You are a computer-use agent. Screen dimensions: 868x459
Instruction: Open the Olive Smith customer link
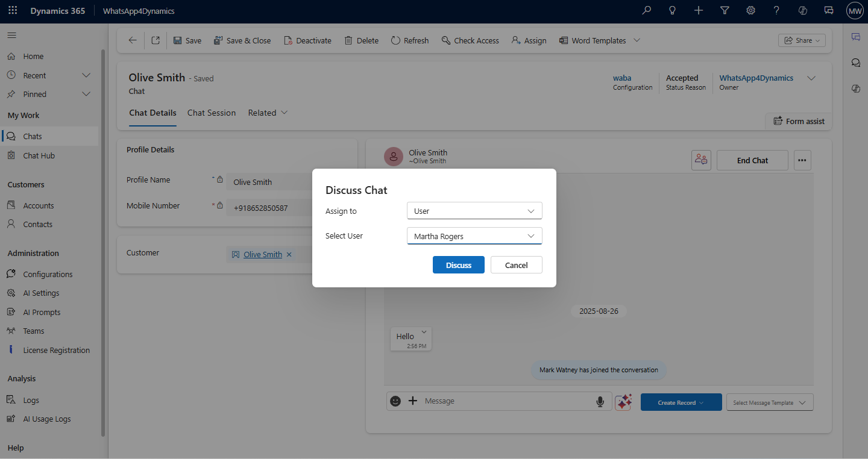[263, 255]
